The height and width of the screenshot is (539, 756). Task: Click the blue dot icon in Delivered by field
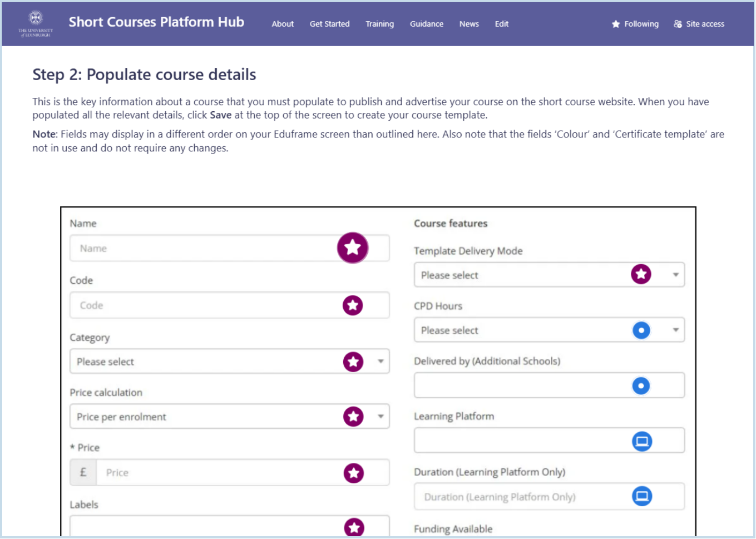[x=641, y=386]
